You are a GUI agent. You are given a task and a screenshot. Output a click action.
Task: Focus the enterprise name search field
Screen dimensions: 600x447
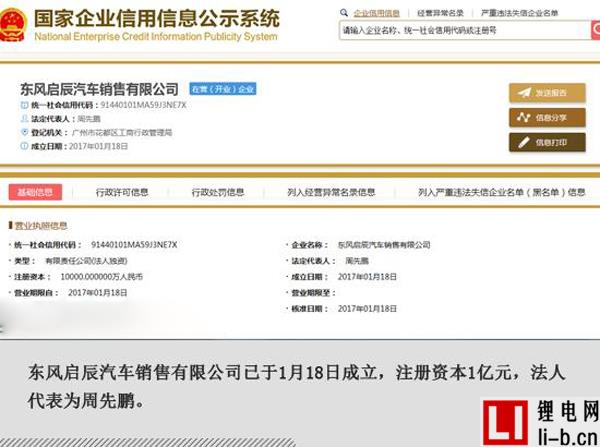pos(465,30)
